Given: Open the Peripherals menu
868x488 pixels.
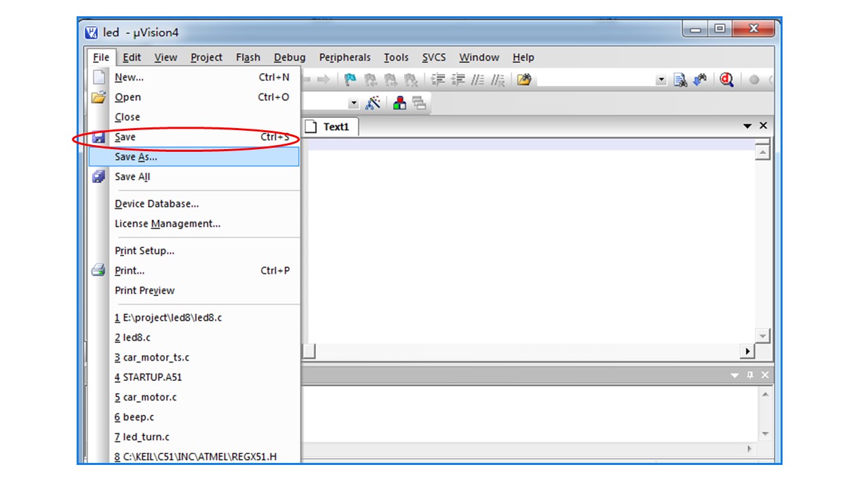Looking at the screenshot, I should [344, 58].
